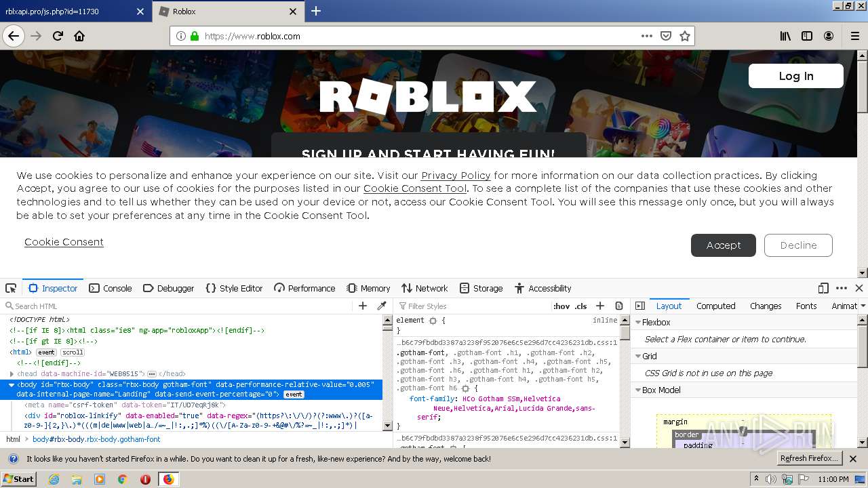
Task: Open a new browser tab
Action: 316,11
